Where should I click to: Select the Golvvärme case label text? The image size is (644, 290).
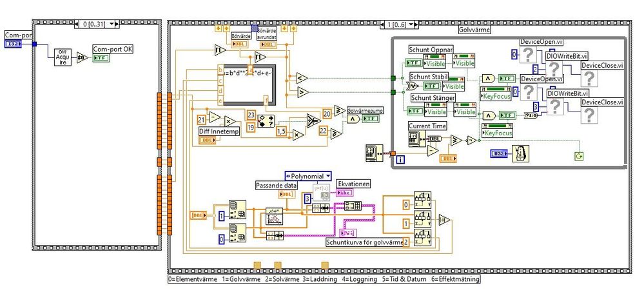474,30
